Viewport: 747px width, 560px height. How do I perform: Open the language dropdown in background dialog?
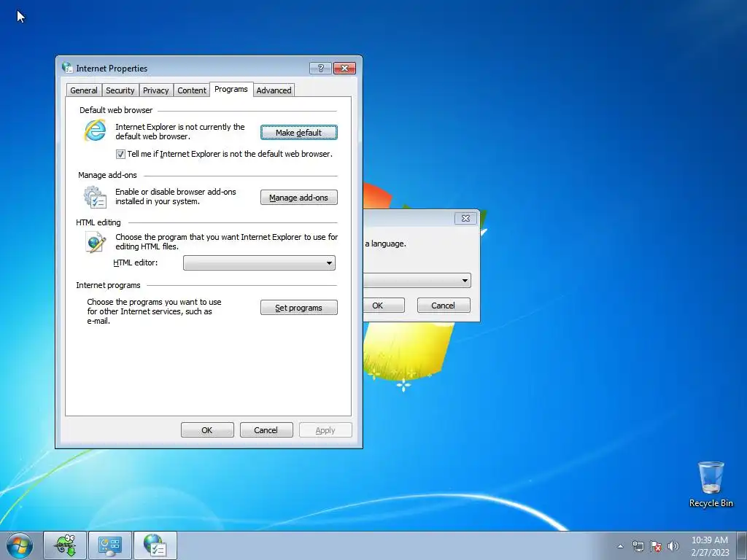417,281
